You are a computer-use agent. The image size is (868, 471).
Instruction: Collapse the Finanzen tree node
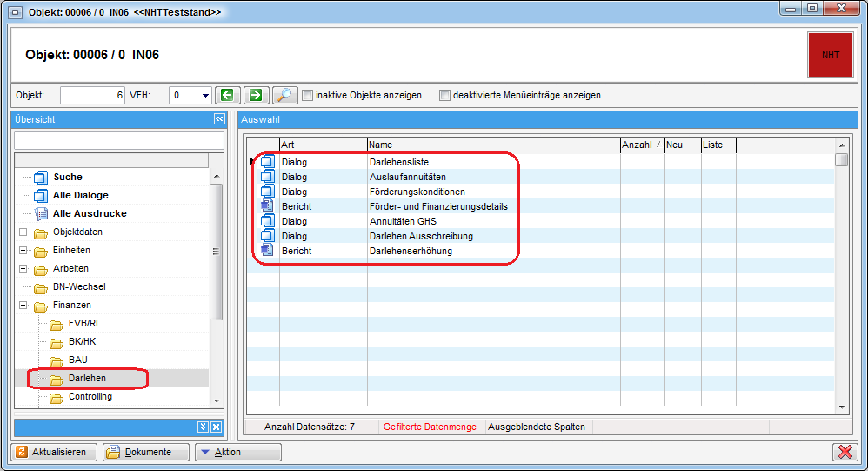click(x=23, y=305)
